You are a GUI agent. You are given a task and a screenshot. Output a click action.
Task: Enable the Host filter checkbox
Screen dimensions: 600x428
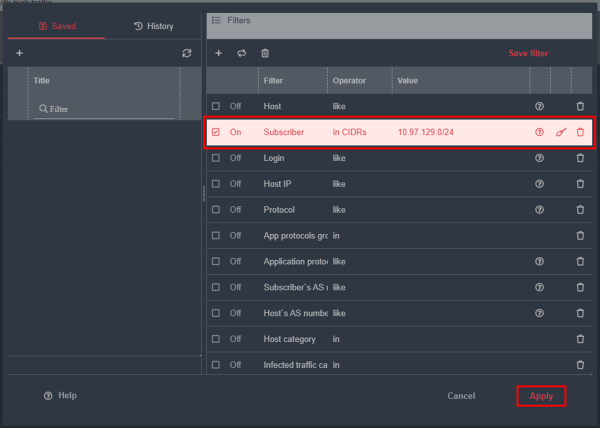point(216,106)
